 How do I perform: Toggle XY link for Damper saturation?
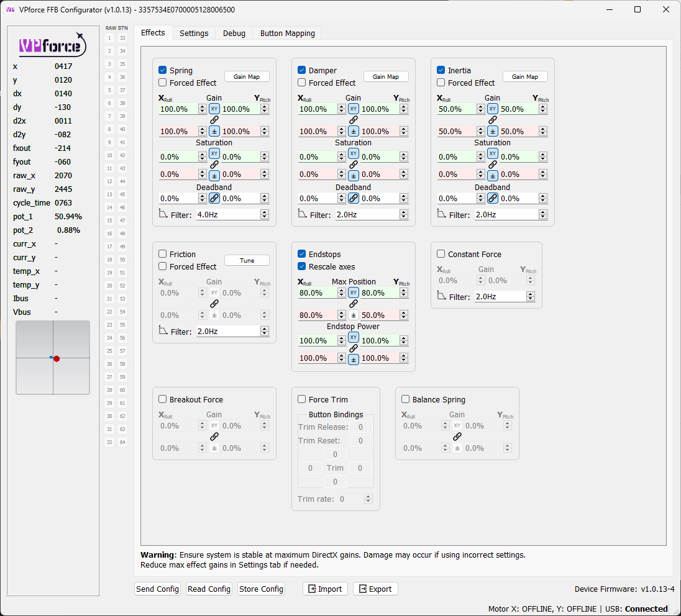354,153
